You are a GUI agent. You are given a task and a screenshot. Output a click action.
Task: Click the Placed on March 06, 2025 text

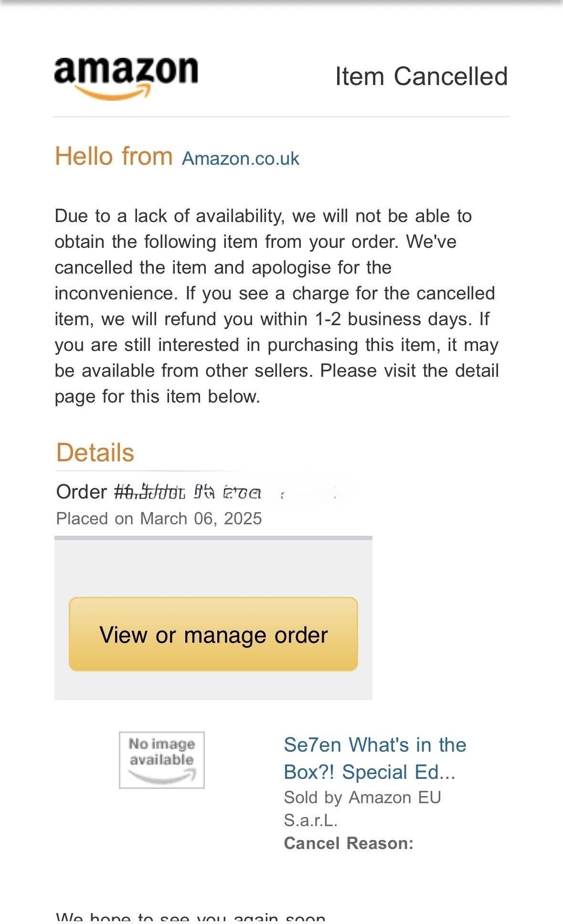tap(159, 519)
